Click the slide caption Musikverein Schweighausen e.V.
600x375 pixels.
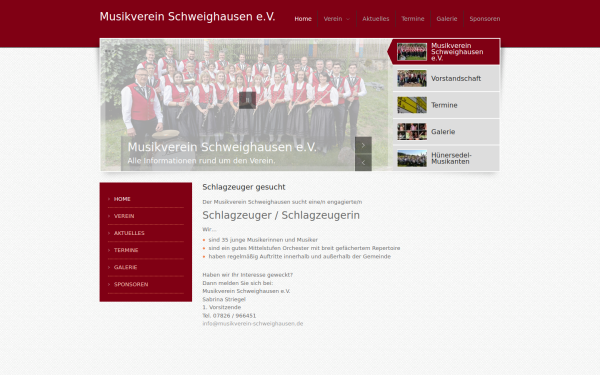point(222,147)
